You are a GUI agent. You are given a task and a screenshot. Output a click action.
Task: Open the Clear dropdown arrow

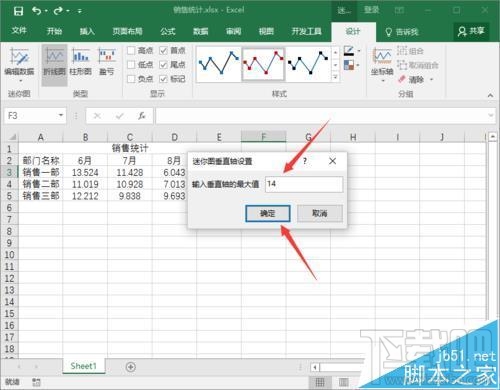tap(432, 80)
